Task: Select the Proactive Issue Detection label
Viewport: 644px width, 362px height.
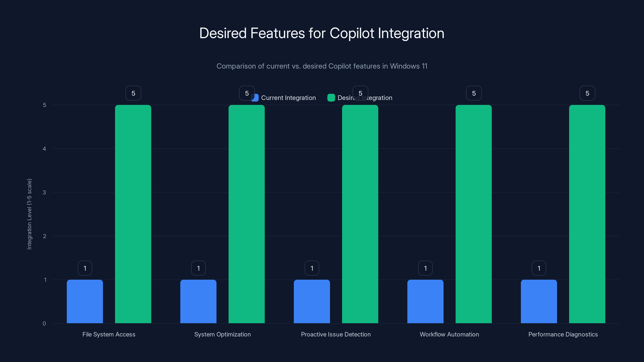Action: (336, 334)
